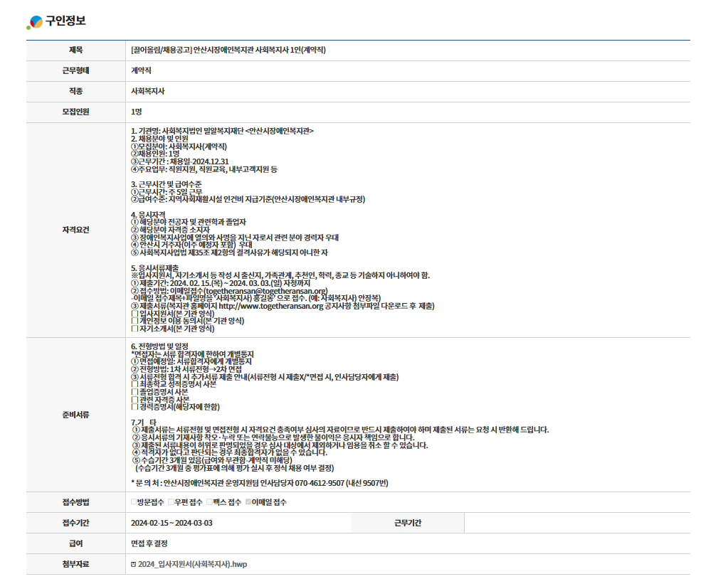Select the job title text 안산시장애인복지관 사회복지사 1인(계약직)

(x=260, y=50)
